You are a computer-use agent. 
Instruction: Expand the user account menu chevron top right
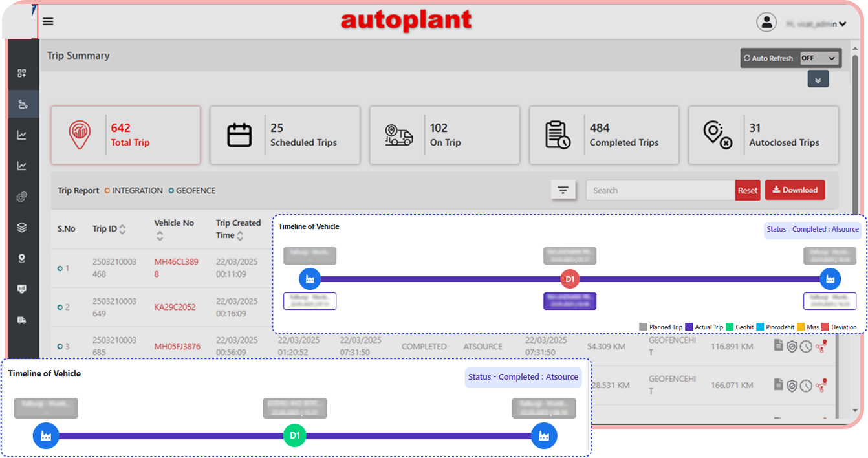click(x=843, y=24)
